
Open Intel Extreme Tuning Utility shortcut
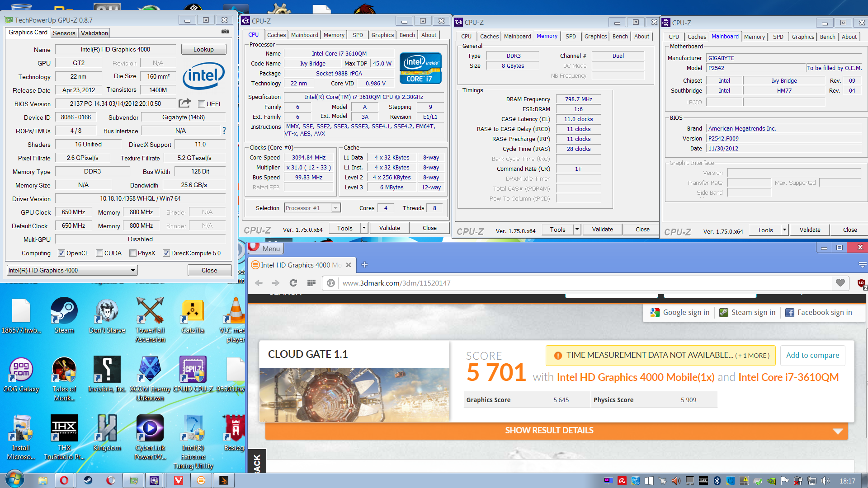pos(193,442)
